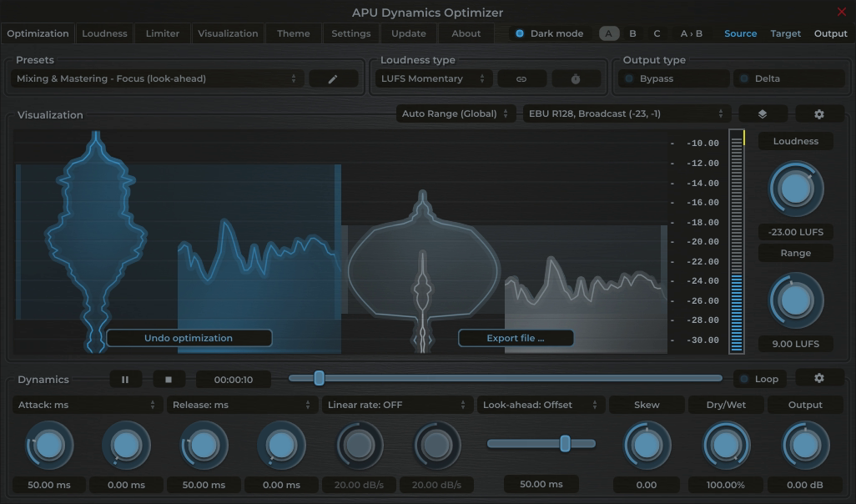Open the LUFS Momentary dropdown

432,78
